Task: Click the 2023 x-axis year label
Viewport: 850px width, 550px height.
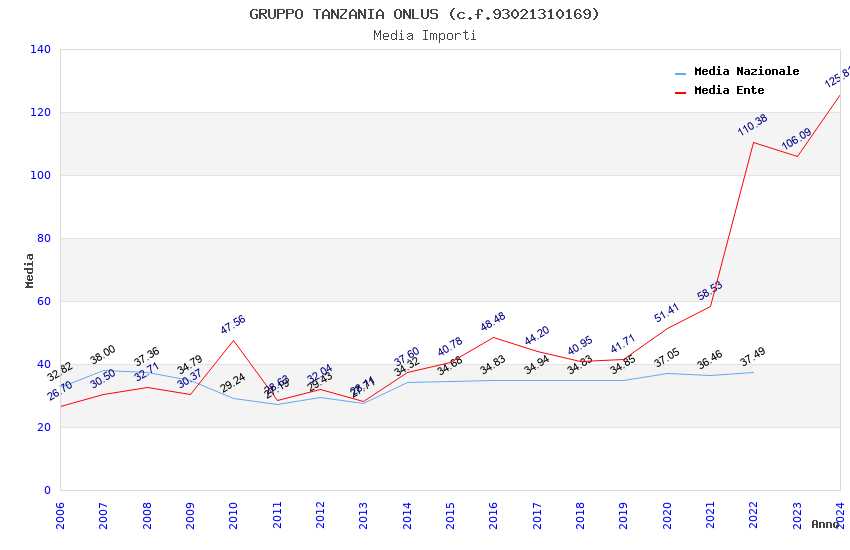Action: click(797, 515)
